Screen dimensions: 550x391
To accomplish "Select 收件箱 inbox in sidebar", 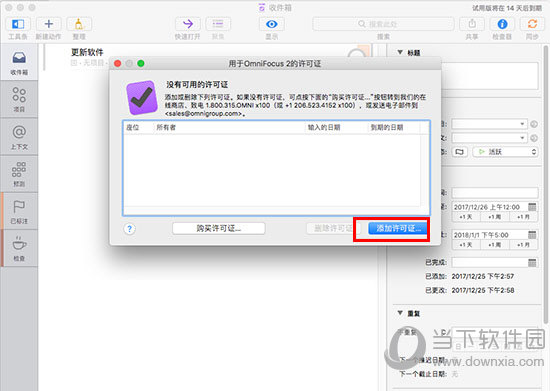I will coord(19,62).
